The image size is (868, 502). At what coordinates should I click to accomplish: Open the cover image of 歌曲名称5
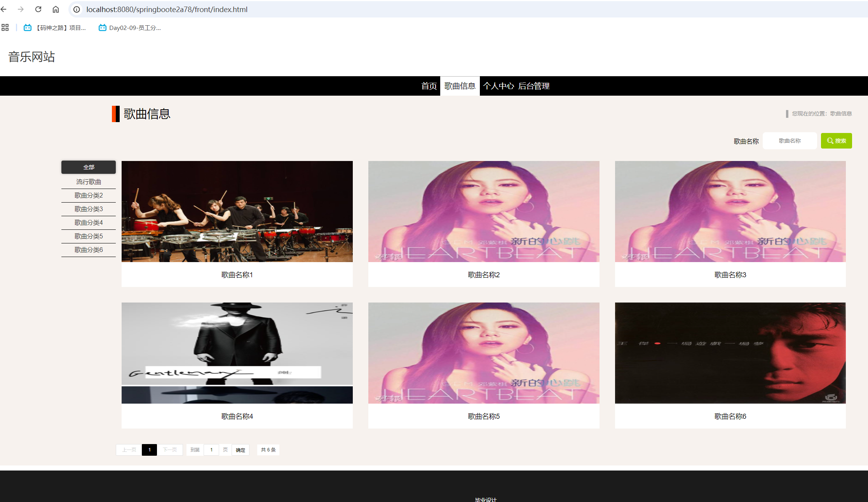click(484, 353)
